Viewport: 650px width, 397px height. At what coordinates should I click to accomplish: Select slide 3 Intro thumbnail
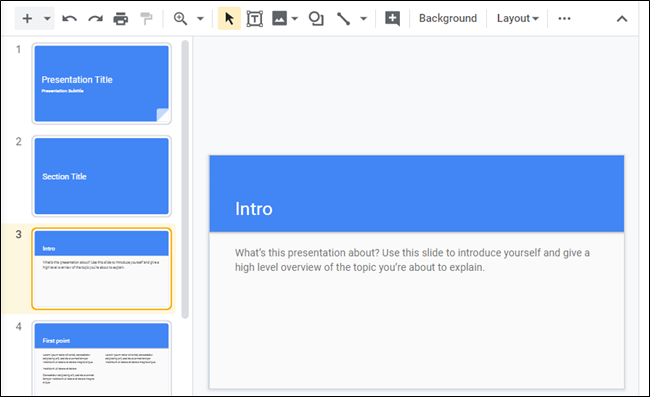(x=102, y=269)
